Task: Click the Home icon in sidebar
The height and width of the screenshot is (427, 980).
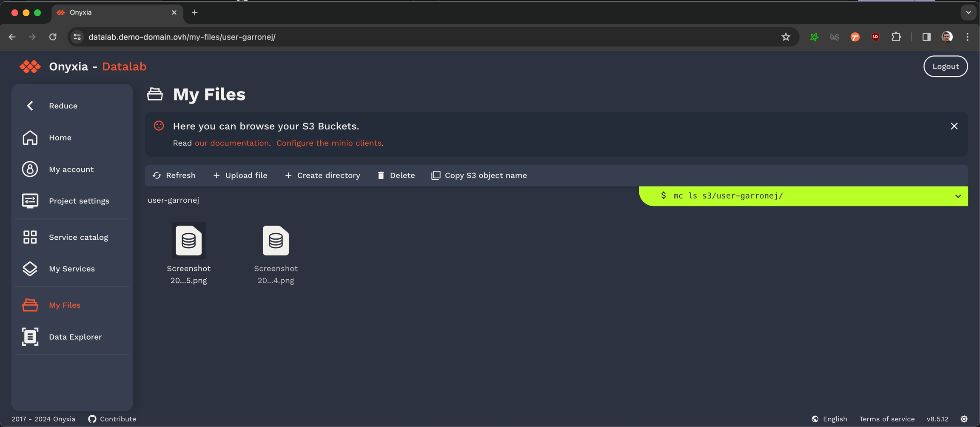Action: [30, 138]
